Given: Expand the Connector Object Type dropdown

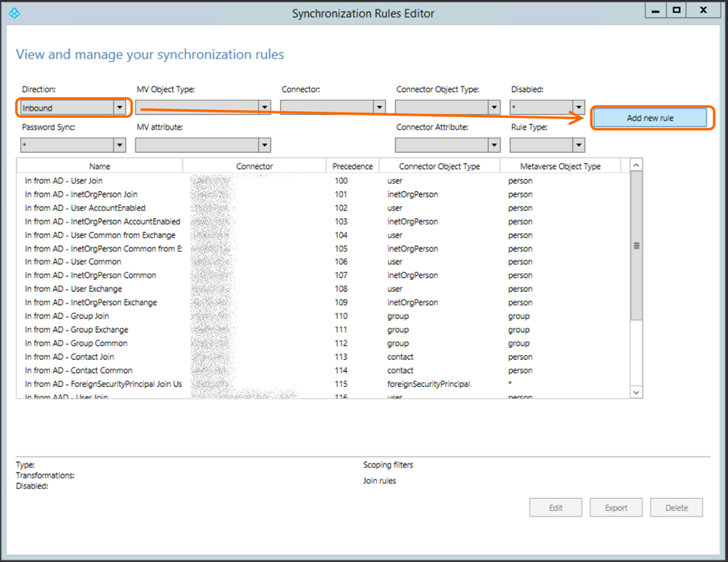Looking at the screenshot, I should (448, 108).
